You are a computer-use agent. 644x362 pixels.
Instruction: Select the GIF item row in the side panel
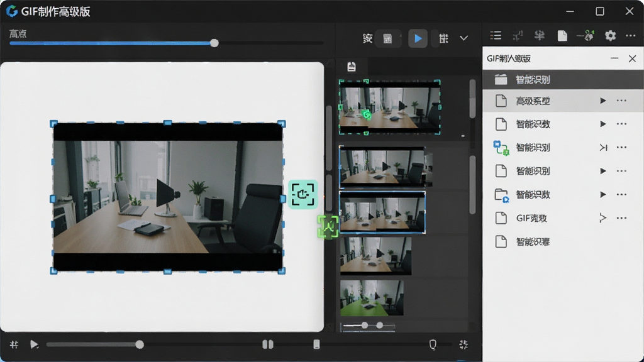[563, 218]
